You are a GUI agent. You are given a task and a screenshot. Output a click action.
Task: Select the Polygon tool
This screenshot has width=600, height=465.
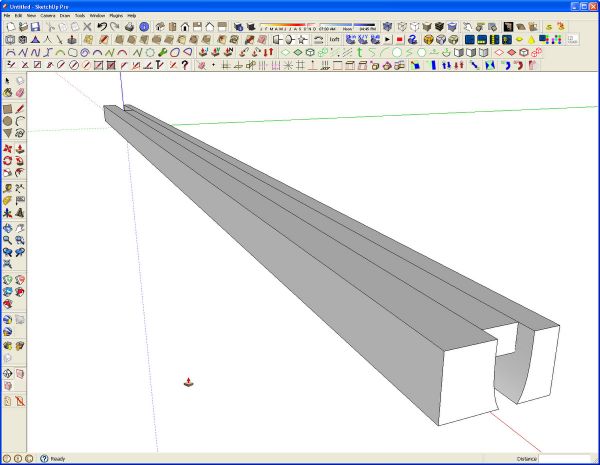pos(8,133)
